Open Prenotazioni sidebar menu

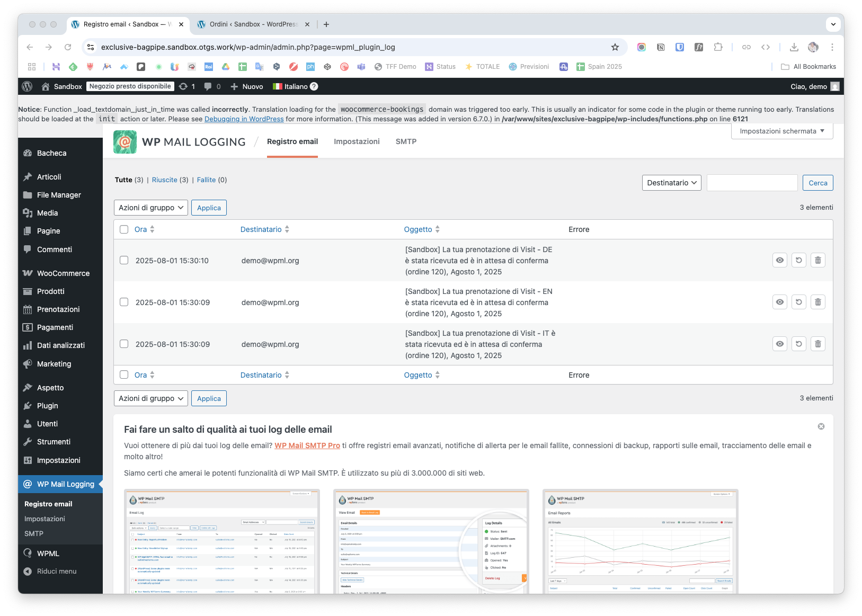coord(60,309)
